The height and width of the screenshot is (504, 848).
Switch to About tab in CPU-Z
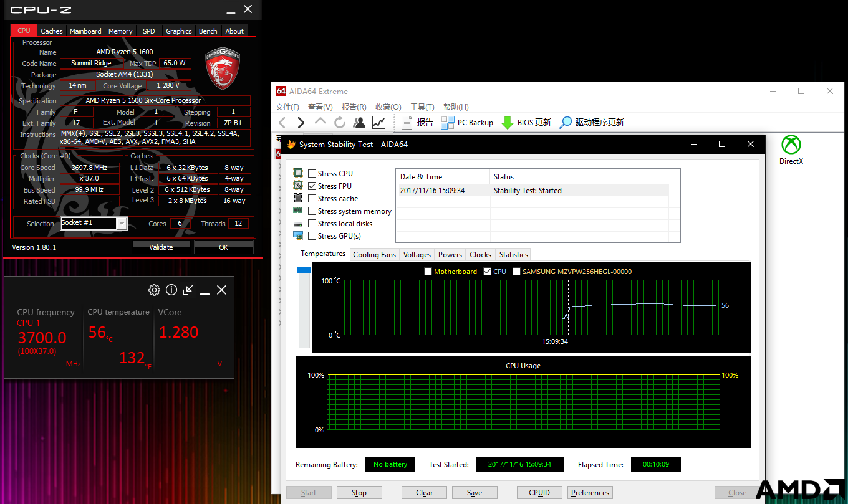coord(234,31)
